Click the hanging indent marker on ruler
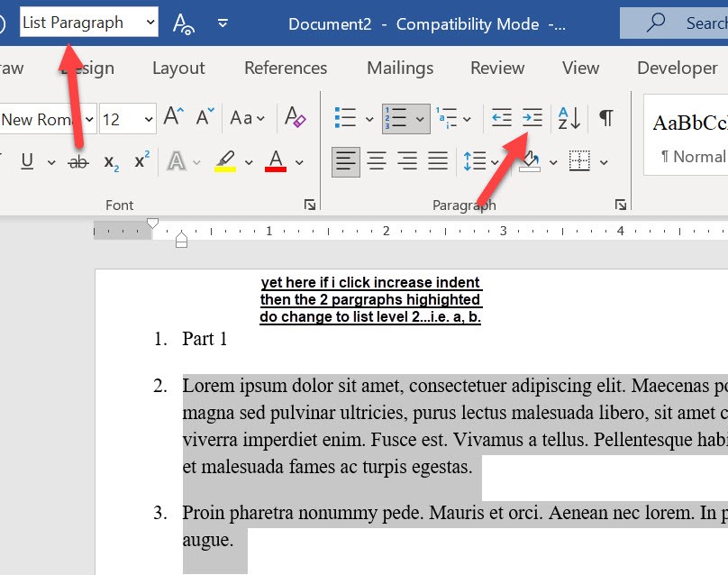This screenshot has width=728, height=575. [x=181, y=236]
